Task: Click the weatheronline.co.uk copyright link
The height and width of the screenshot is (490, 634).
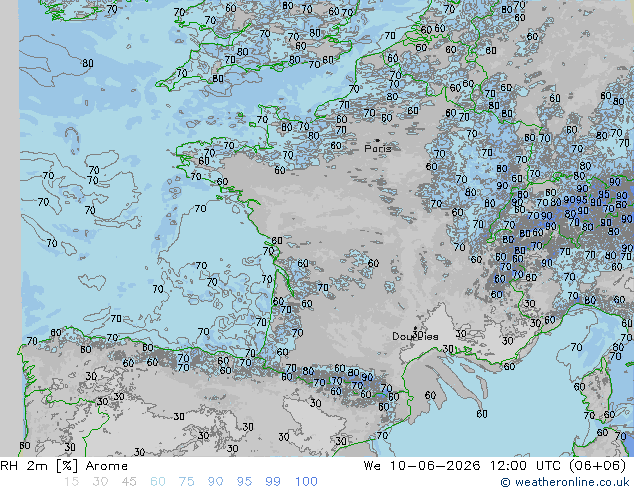Action: (565, 482)
